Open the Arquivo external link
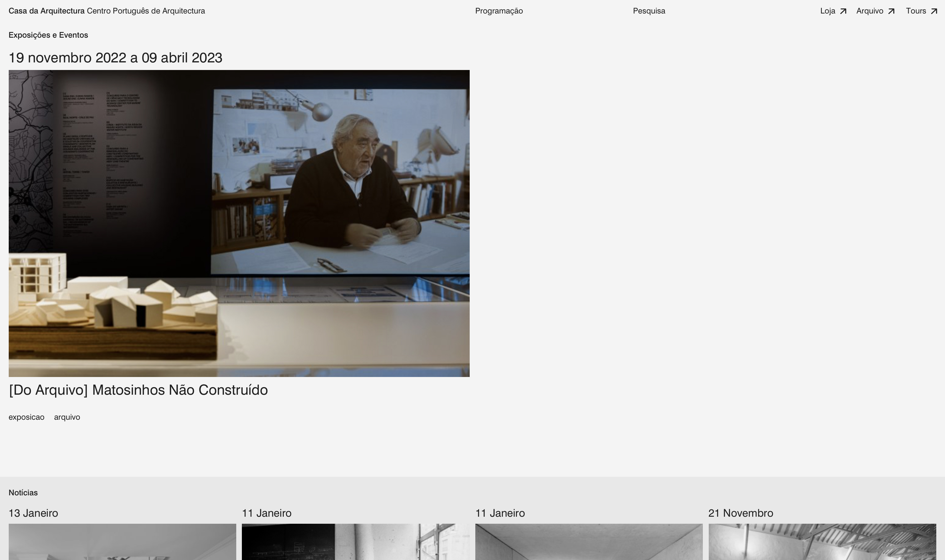The width and height of the screenshot is (945, 560). coord(870,11)
